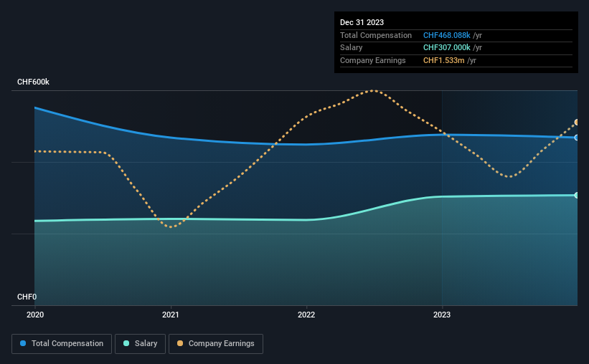589x364 pixels.
Task: Click the Salary tooltip row label
Action: (x=352, y=48)
